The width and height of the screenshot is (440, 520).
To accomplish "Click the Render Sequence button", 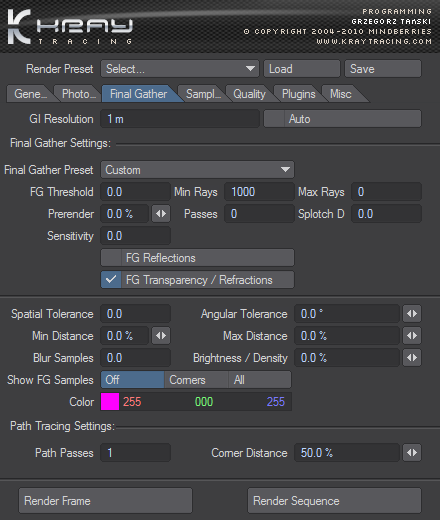I will [x=334, y=501].
